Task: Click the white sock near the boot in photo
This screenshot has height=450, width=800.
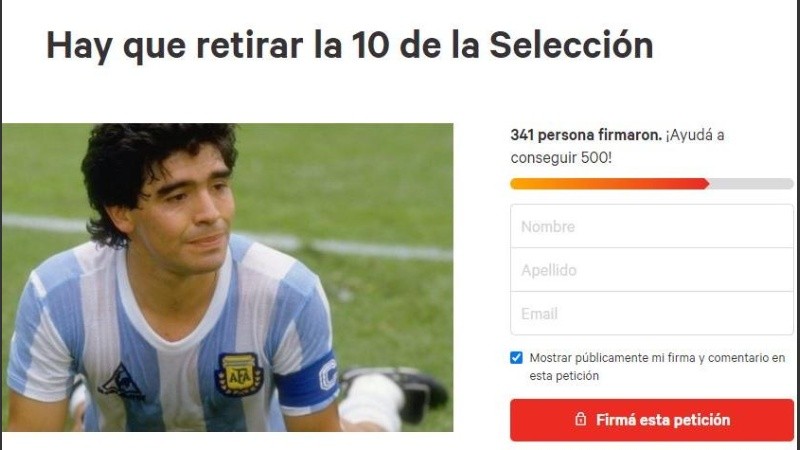Action: coord(372,401)
